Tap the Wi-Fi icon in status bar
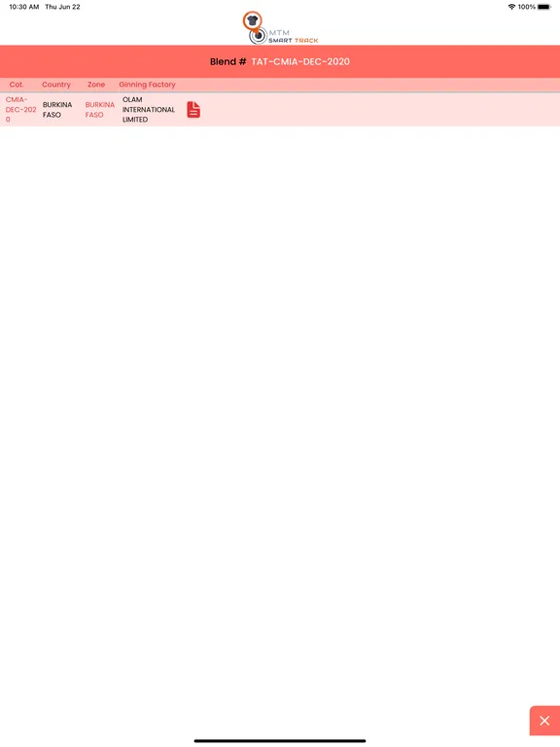 click(511, 7)
